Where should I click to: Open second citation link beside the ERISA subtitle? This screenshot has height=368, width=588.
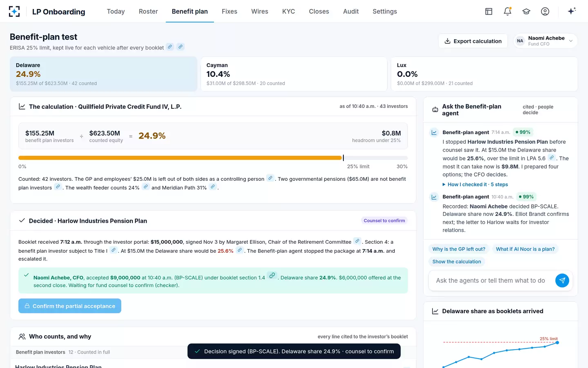[x=180, y=47]
